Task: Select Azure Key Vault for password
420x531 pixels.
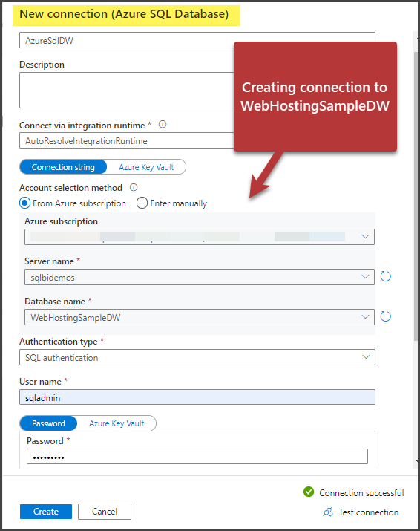Action: [x=117, y=423]
